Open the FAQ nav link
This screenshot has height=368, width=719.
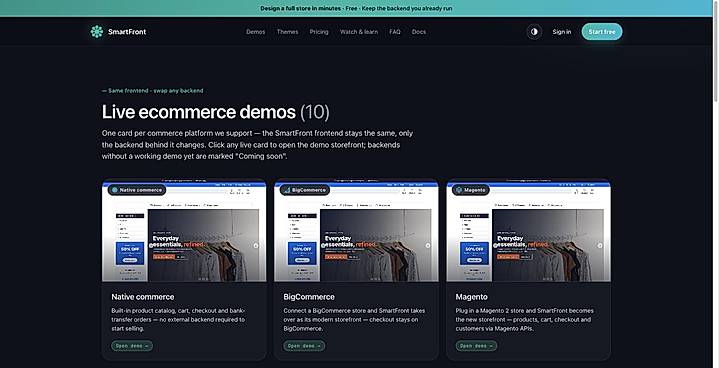395,32
